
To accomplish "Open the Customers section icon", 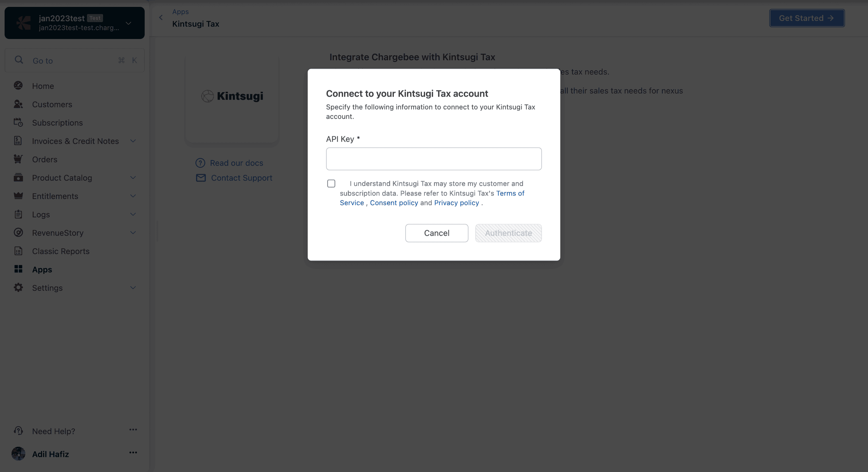I will coord(19,104).
